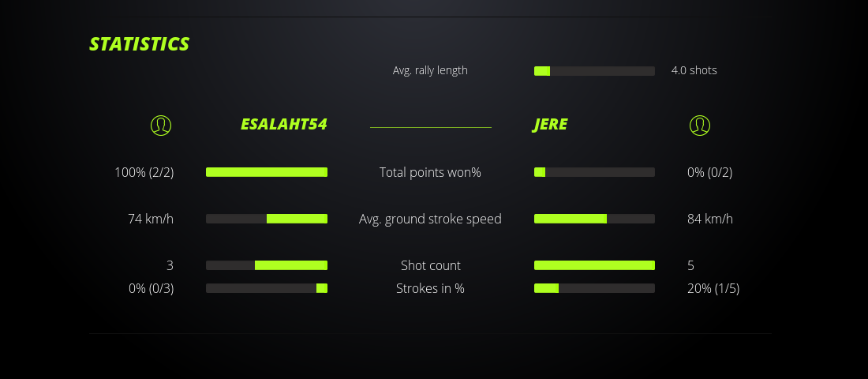Viewport: 868px width, 379px height.
Task: Select the ESALAHT54 player name
Action: tap(283, 125)
